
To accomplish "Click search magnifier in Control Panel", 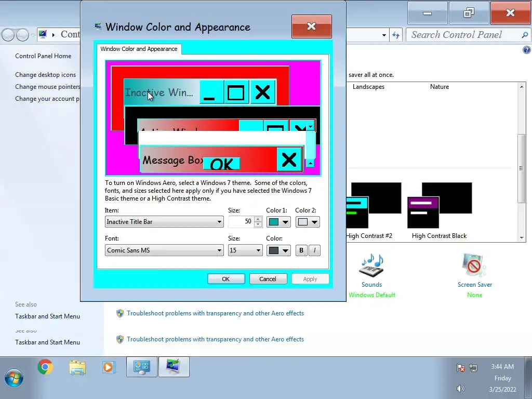I will [525, 35].
